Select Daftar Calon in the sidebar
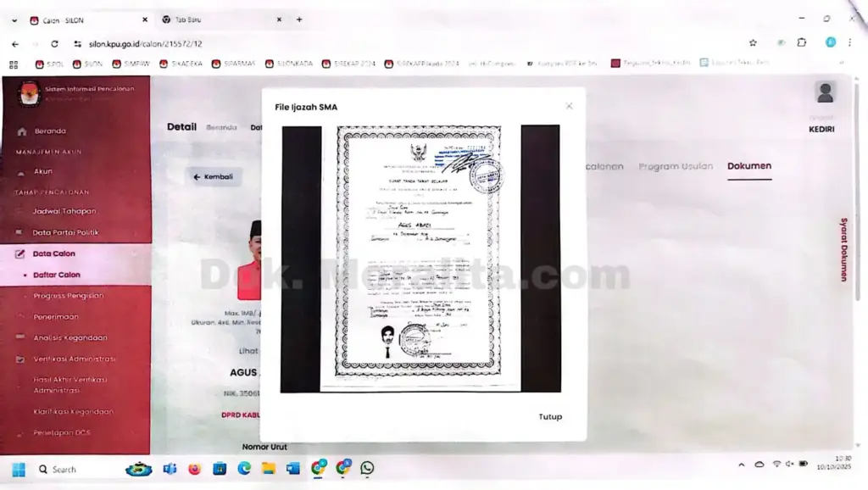 click(57, 275)
